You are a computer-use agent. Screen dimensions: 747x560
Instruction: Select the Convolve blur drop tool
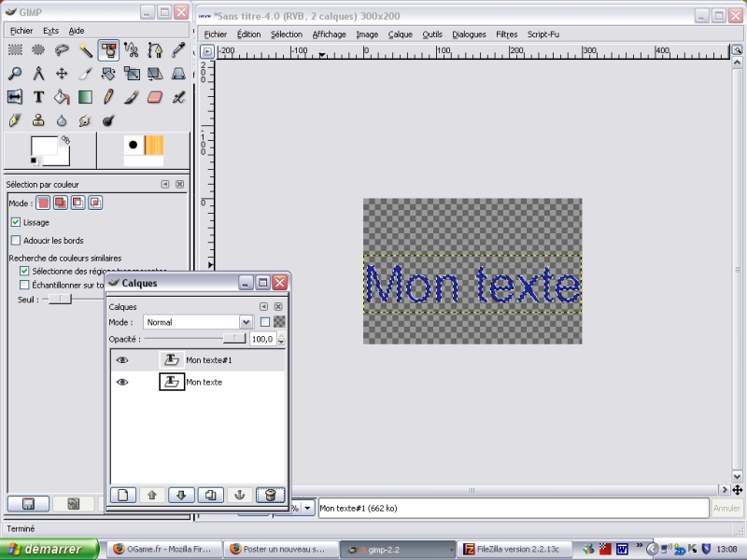click(x=62, y=120)
